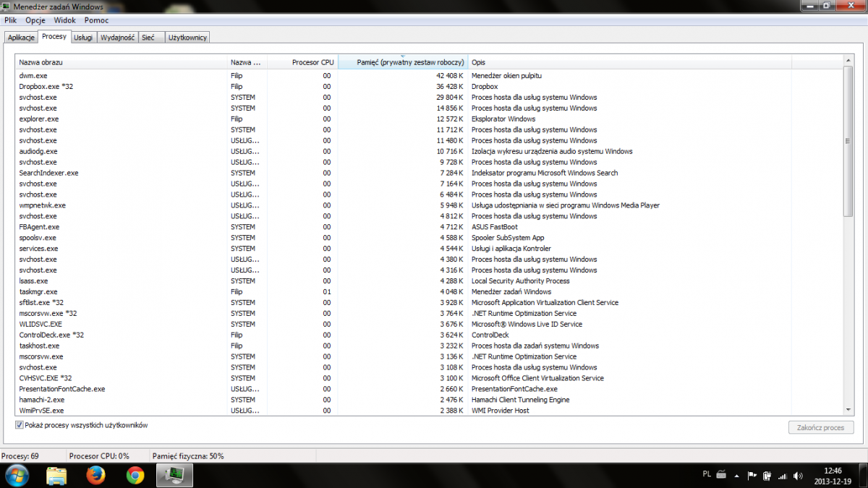Viewport: 868px width, 488px height.
Task: Select the svchost.exe row using 29 804 K
Action: [430, 97]
